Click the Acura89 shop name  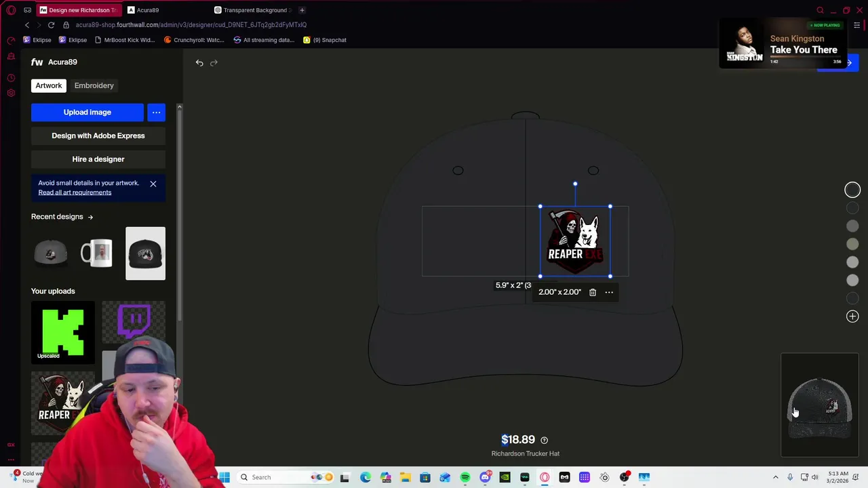pyautogui.click(x=62, y=62)
